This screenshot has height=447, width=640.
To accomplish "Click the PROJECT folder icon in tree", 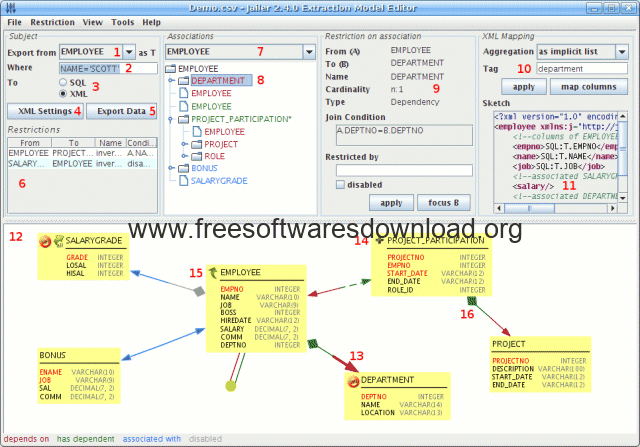I will click(x=197, y=144).
